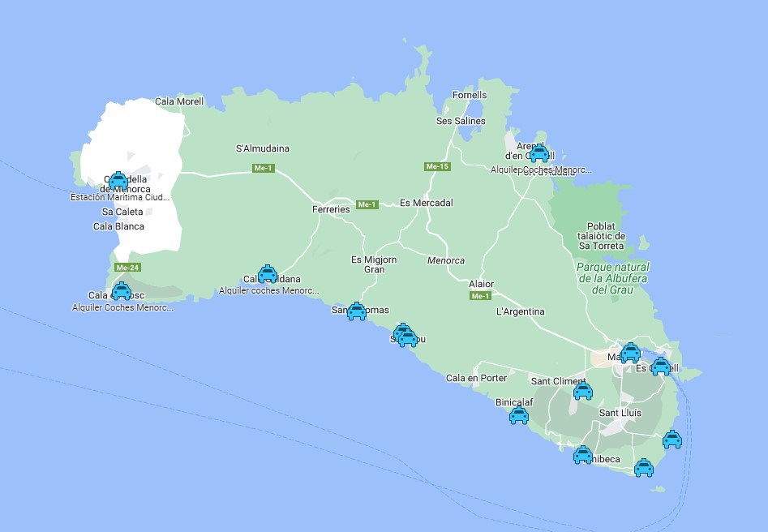Click the taxi marker at Binibeca

coord(583,456)
